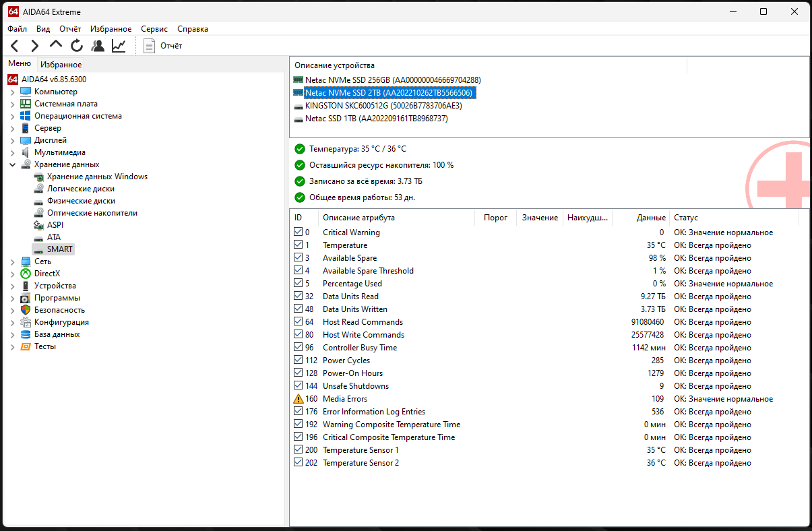The width and height of the screenshot is (812, 531).
Task: Click the Конфигурация gear icon
Action: click(26, 322)
